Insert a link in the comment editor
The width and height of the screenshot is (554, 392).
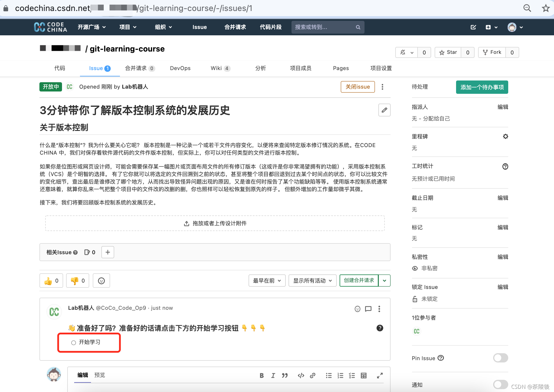[x=313, y=375]
